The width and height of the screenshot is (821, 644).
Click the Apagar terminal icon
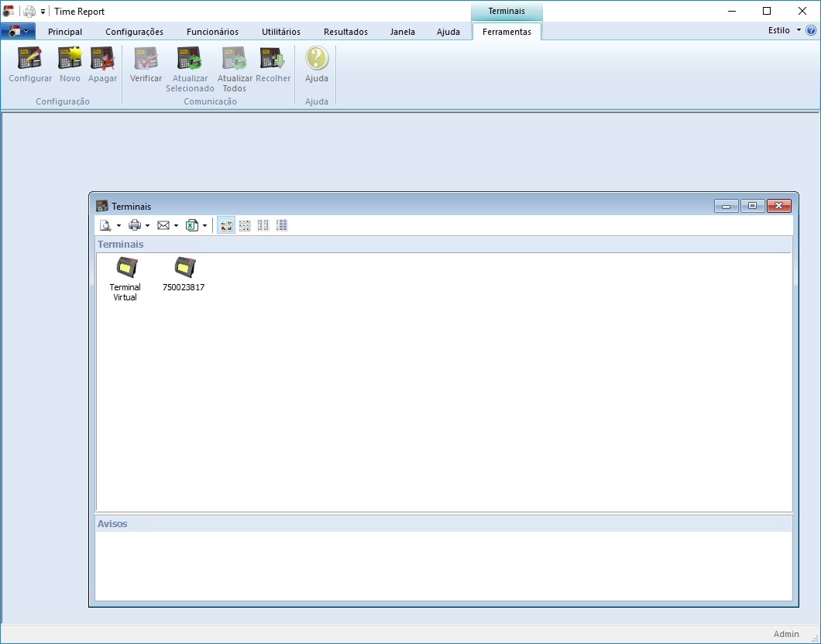(102, 60)
